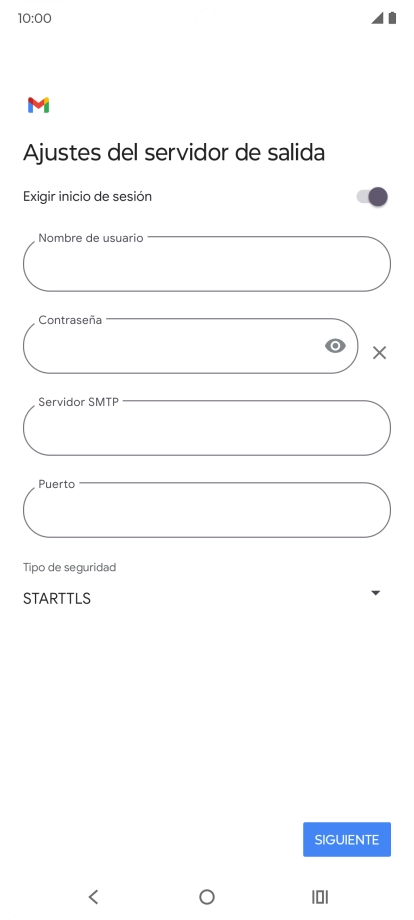
Task: Tap the 10:00 clock in status bar
Action: (x=35, y=18)
